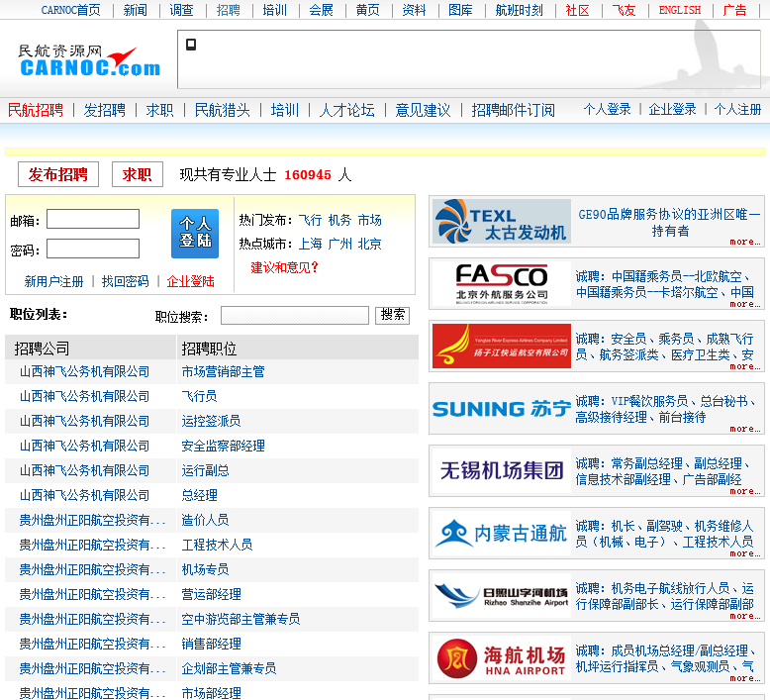Image resolution: width=770 pixels, height=700 pixels.
Task: Open 飞友 in top navigation
Action: tap(624, 10)
